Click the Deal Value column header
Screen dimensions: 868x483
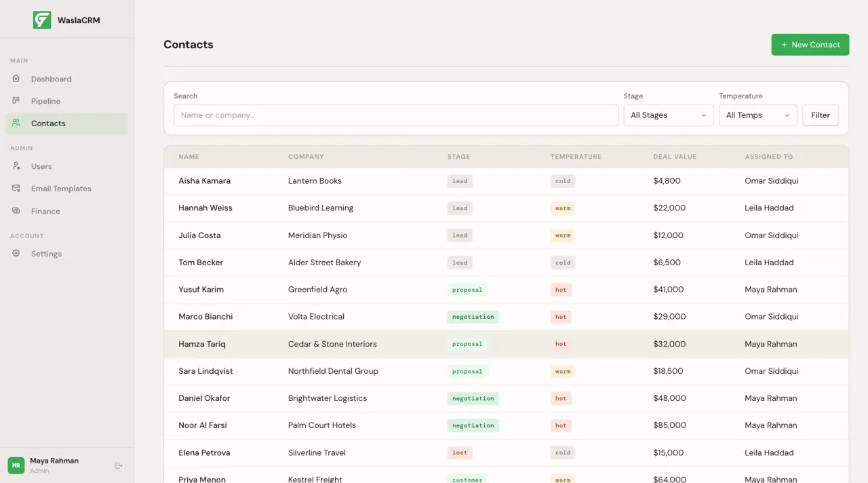point(675,157)
